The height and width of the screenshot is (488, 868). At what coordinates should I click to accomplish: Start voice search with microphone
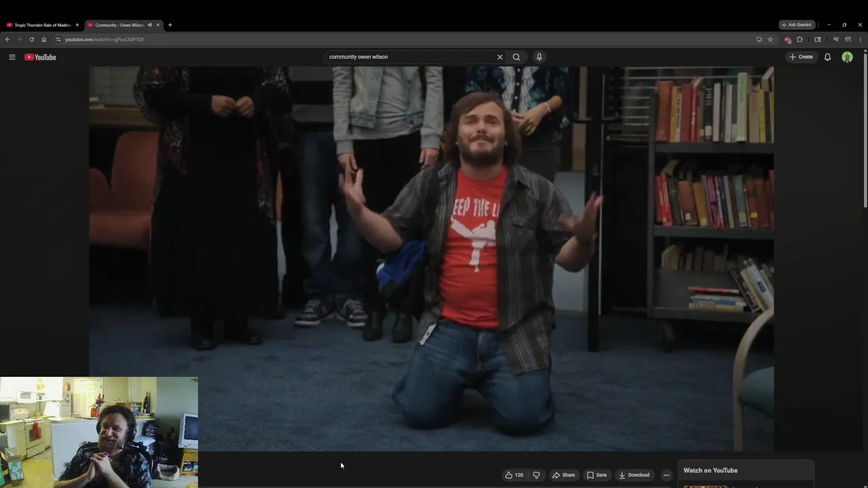[539, 57]
